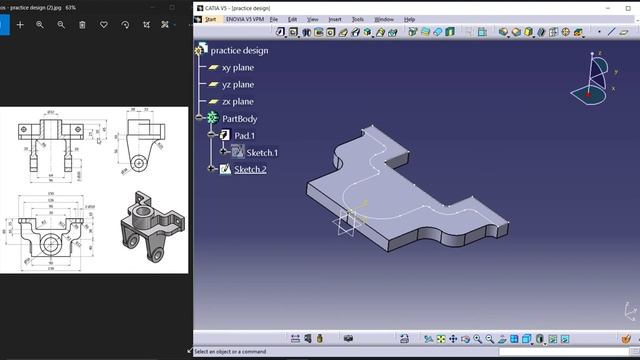This screenshot has height=360, width=640.
Task: Activate the Normal View tool
Action: [502, 339]
